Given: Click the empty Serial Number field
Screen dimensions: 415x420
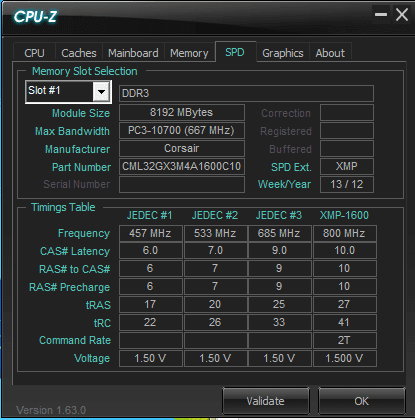Looking at the screenshot, I should (182, 184).
